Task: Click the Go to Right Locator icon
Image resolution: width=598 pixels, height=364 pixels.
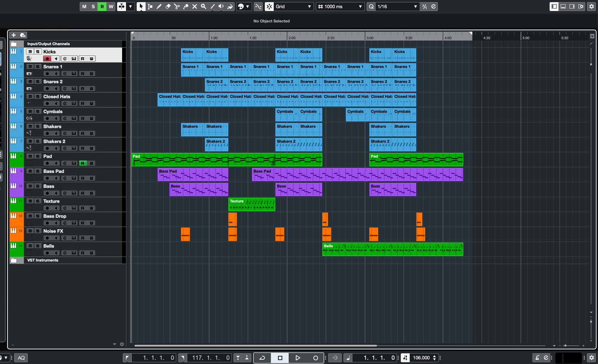Action: tap(183, 358)
